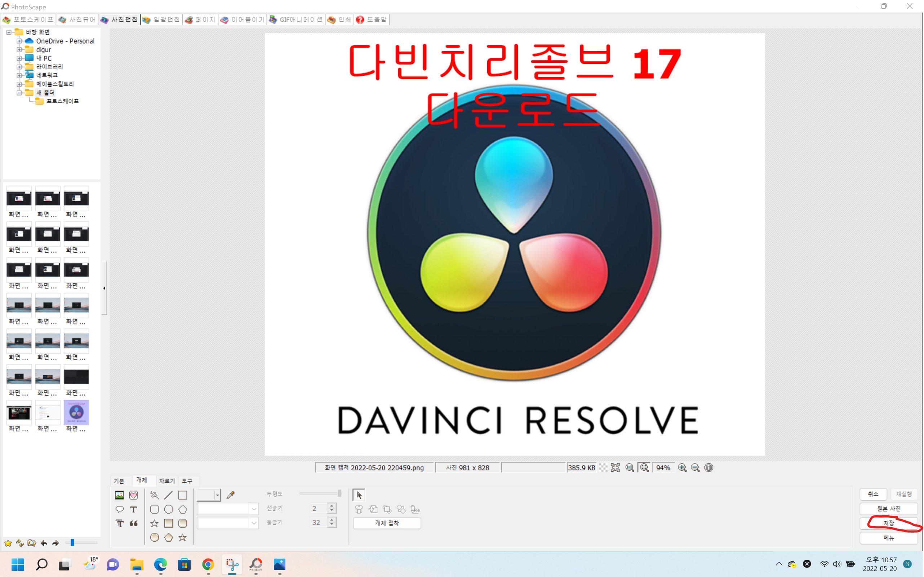Viewport: 924px width, 577px height.
Task: Open the heart icon clipart tool
Action: pyautogui.click(x=133, y=495)
